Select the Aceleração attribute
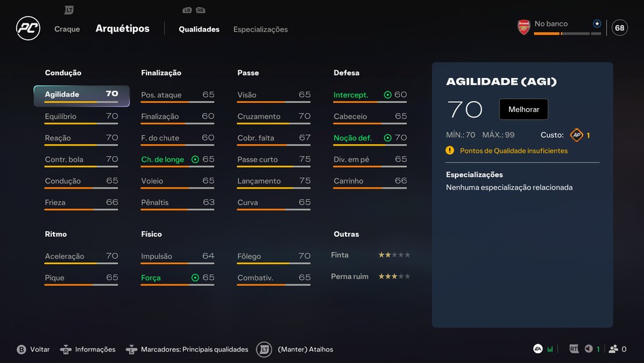 [x=81, y=257]
